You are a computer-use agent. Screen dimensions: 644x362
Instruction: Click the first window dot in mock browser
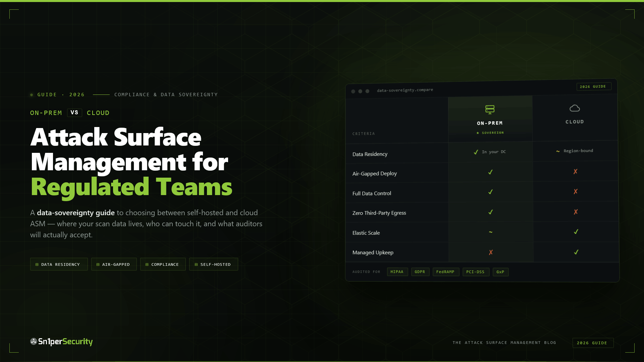tap(353, 92)
